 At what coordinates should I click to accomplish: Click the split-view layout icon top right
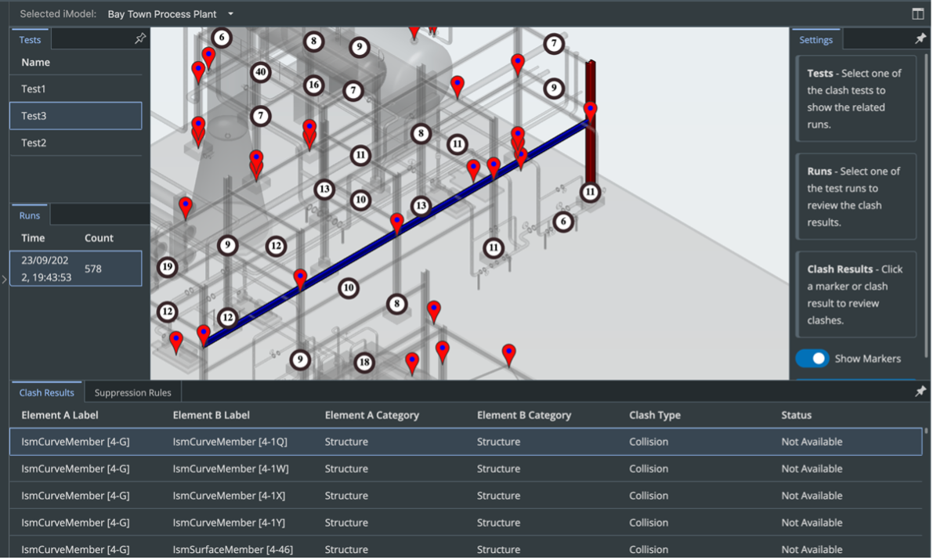coord(917,13)
